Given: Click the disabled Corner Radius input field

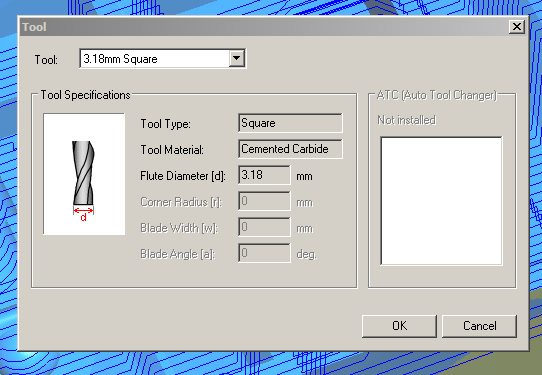Looking at the screenshot, I should tap(264, 201).
